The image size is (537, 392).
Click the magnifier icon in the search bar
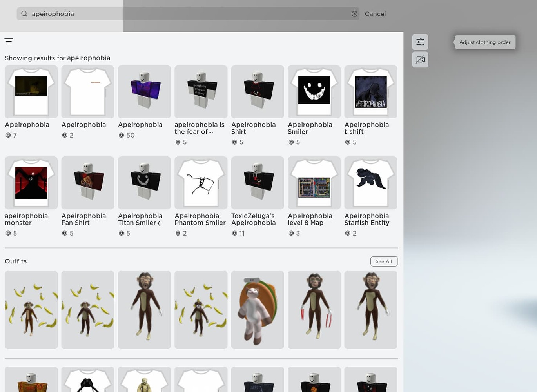24,13
